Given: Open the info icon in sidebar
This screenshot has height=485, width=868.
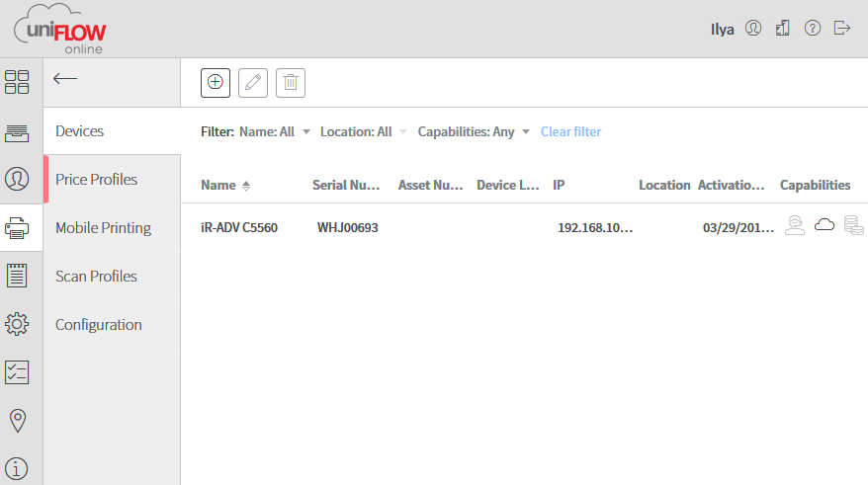Looking at the screenshot, I should click(x=17, y=469).
